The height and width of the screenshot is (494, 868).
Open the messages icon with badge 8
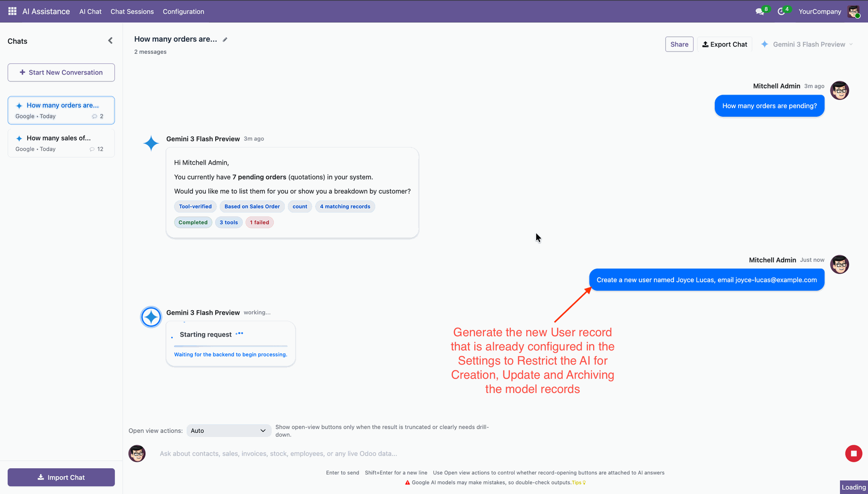759,11
